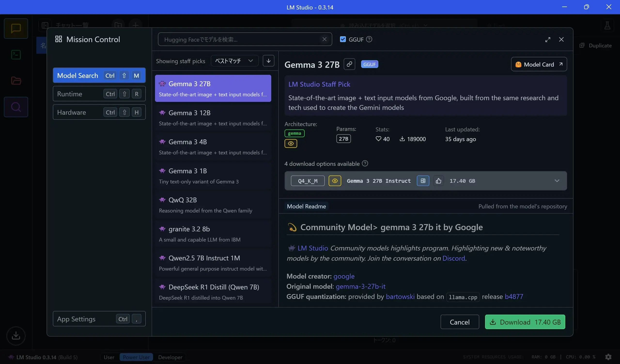620x364 pixels.
Task: Open the bartowski link
Action: point(400,296)
